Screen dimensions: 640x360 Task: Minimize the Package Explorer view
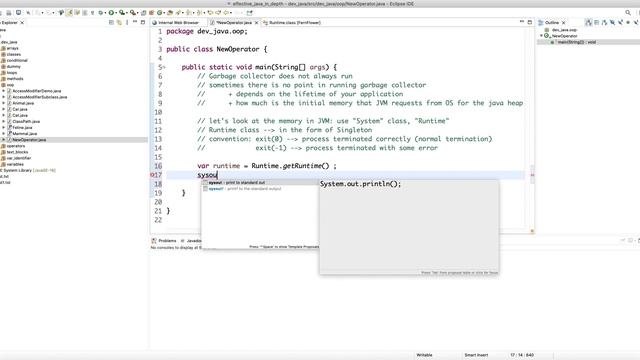(135, 22)
